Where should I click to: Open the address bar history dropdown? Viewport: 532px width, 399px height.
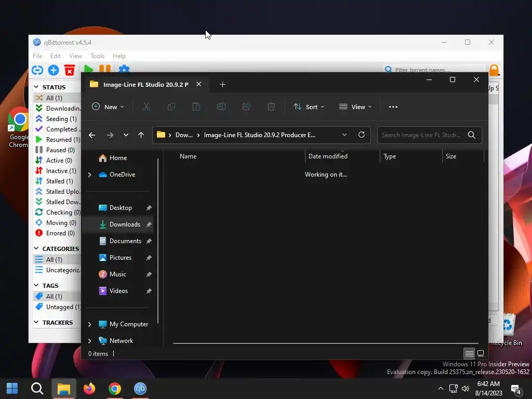coord(344,135)
